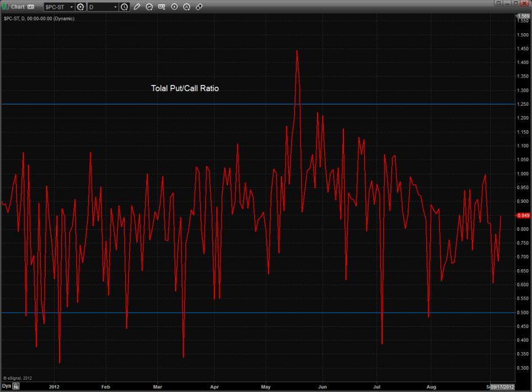Viewport: 532px width, 392px height.
Task: Toggle the Dyn mode label at bottom left
Action: [x=6, y=386]
